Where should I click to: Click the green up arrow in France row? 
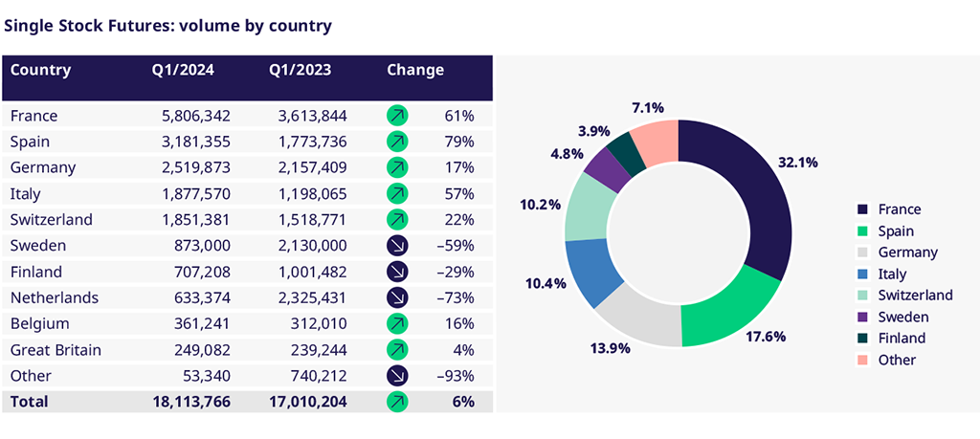tap(397, 116)
